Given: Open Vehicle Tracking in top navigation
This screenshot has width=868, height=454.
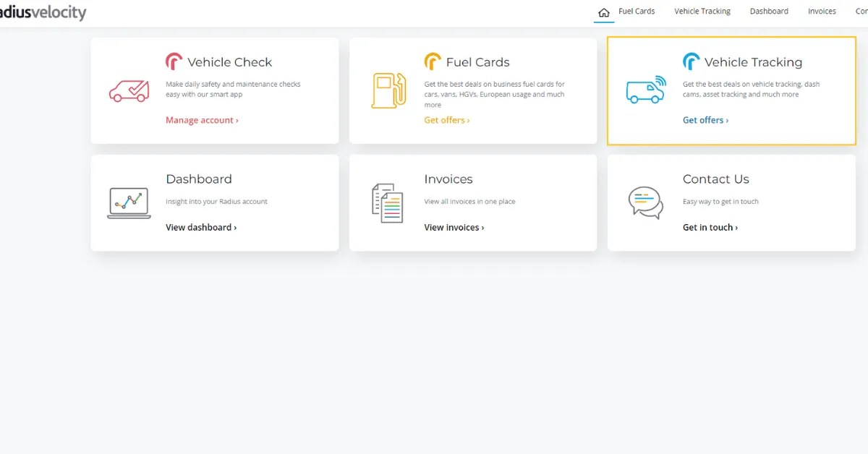Looking at the screenshot, I should pyautogui.click(x=702, y=12).
